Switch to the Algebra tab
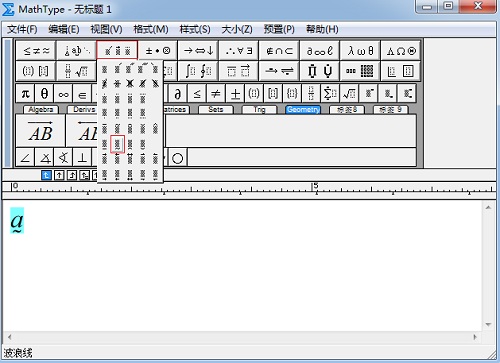 click(x=40, y=109)
